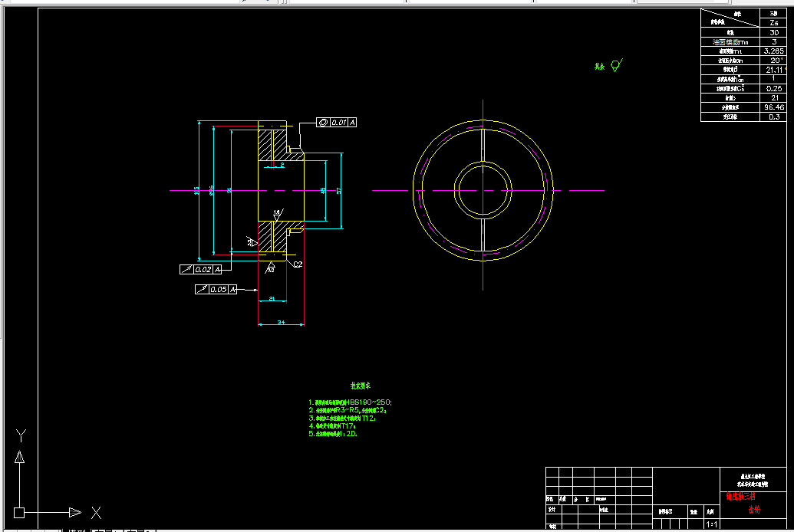Select requirement line 4 ending in IT17
The height and width of the screenshot is (532, 794).
tap(332, 425)
